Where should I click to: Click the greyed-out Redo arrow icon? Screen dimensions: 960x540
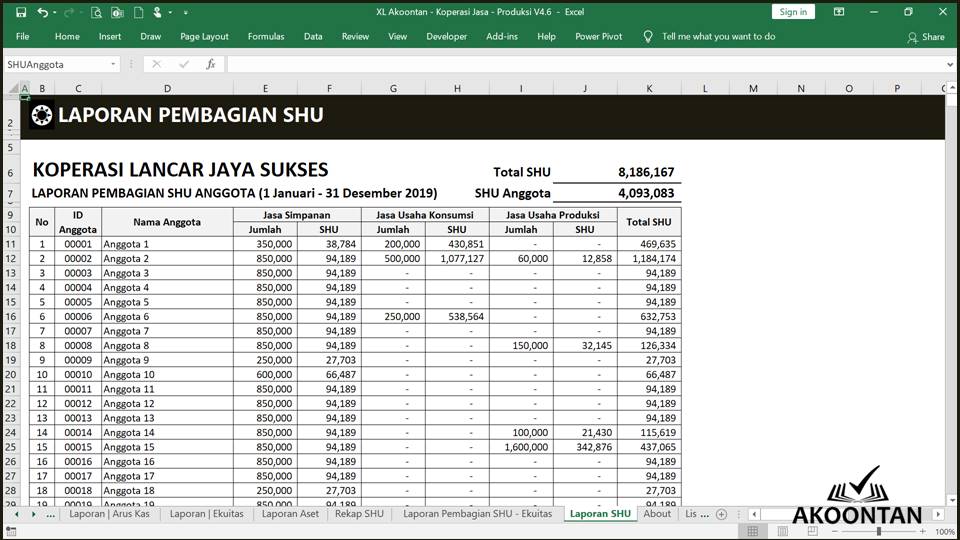click(x=69, y=12)
